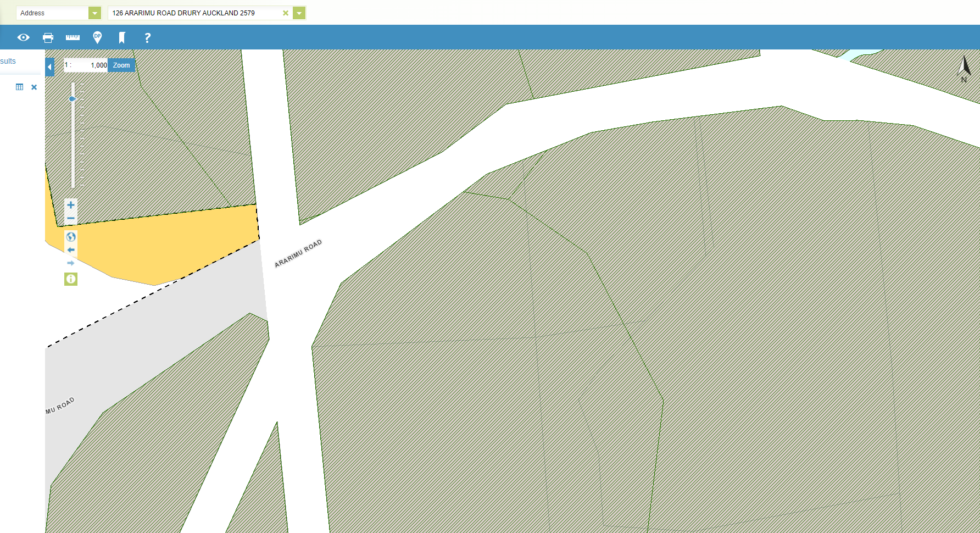The width and height of the screenshot is (980, 533).
Task: Open the bookmark tool
Action: [x=122, y=37]
